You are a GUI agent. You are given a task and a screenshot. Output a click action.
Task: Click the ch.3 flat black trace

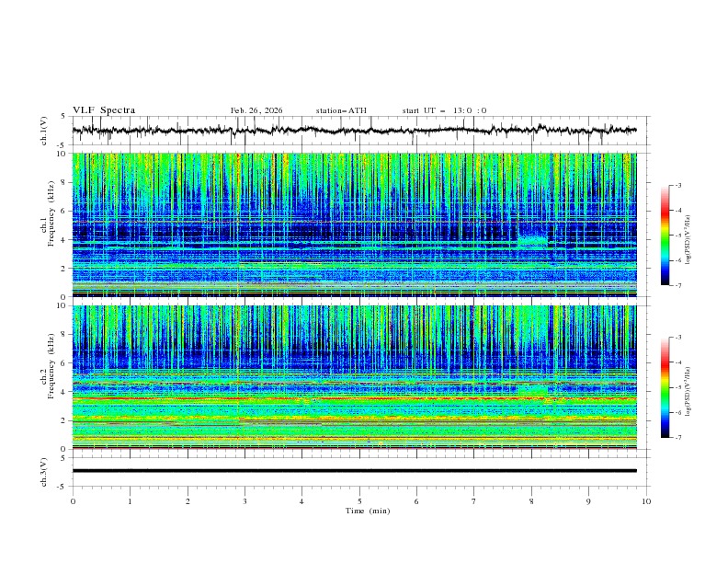pyautogui.click(x=354, y=471)
